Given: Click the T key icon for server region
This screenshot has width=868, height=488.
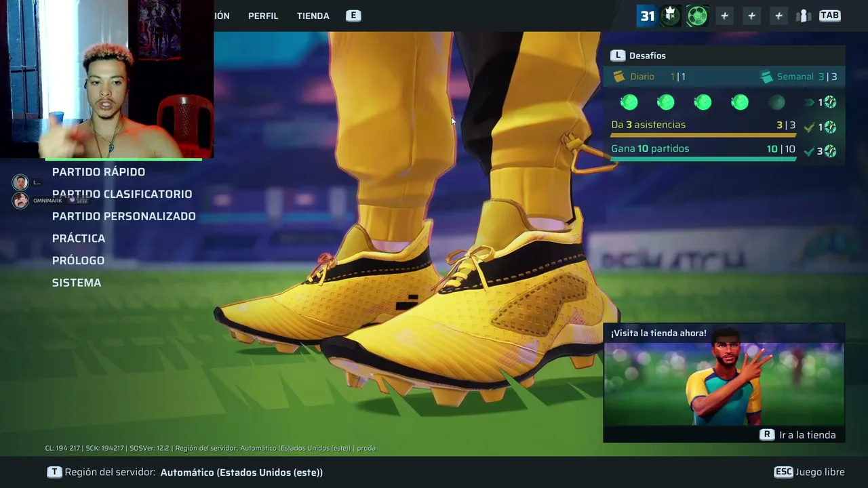Looking at the screenshot, I should coord(54,472).
